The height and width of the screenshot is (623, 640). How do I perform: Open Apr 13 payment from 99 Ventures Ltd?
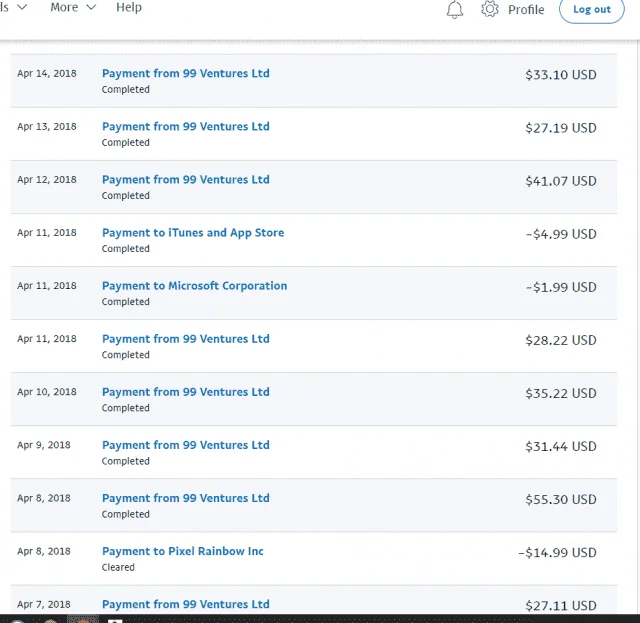point(186,127)
